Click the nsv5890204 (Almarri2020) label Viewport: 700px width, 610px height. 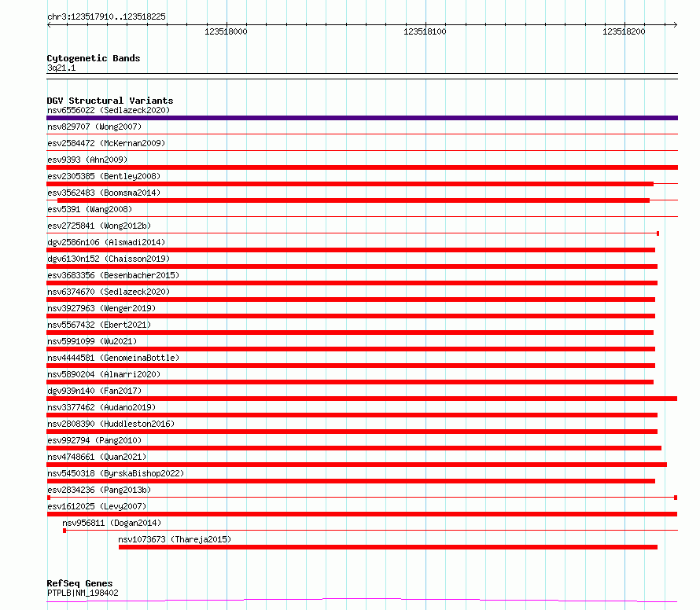[104, 374]
